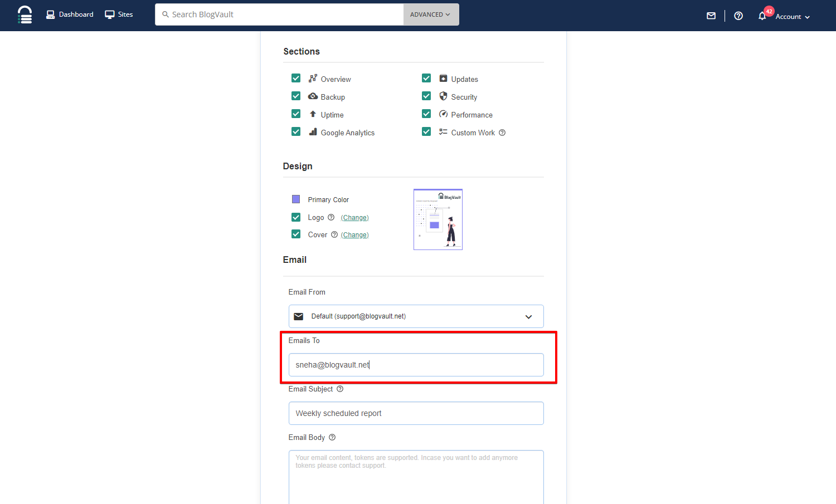
Task: Open the Custom Work help tooltip icon
Action: click(x=502, y=133)
